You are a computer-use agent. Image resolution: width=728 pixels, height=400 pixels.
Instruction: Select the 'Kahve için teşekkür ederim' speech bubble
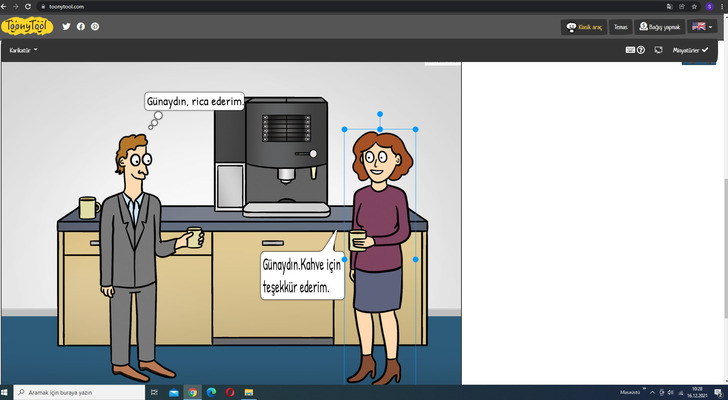point(302,276)
